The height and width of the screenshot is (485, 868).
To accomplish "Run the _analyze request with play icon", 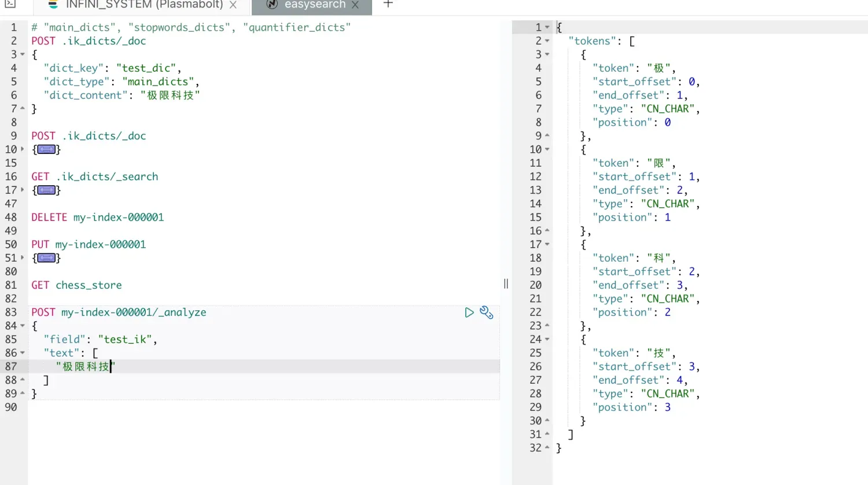I will (x=469, y=313).
